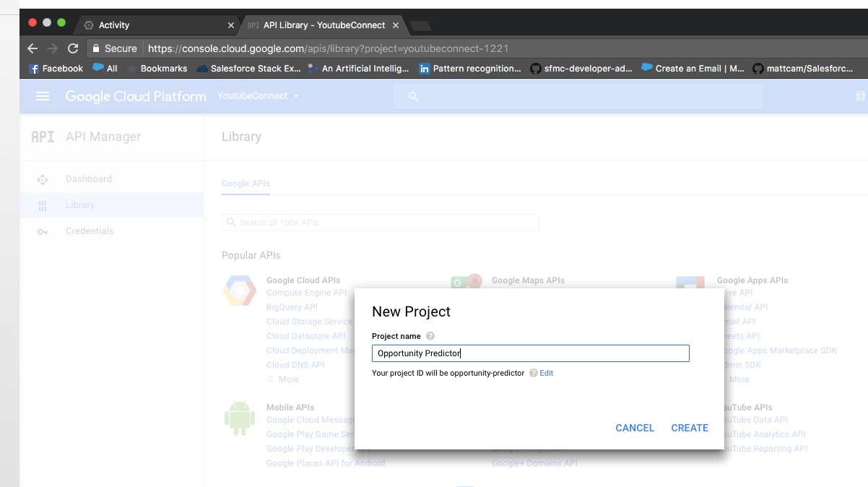The image size is (868, 487).
Task: Open the Compute Engine API link
Action: tap(307, 293)
